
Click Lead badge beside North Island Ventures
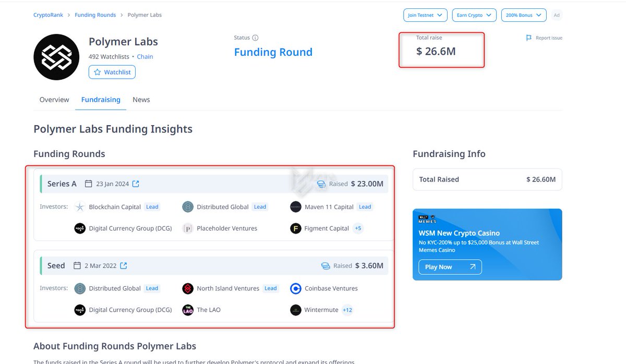[271, 288]
